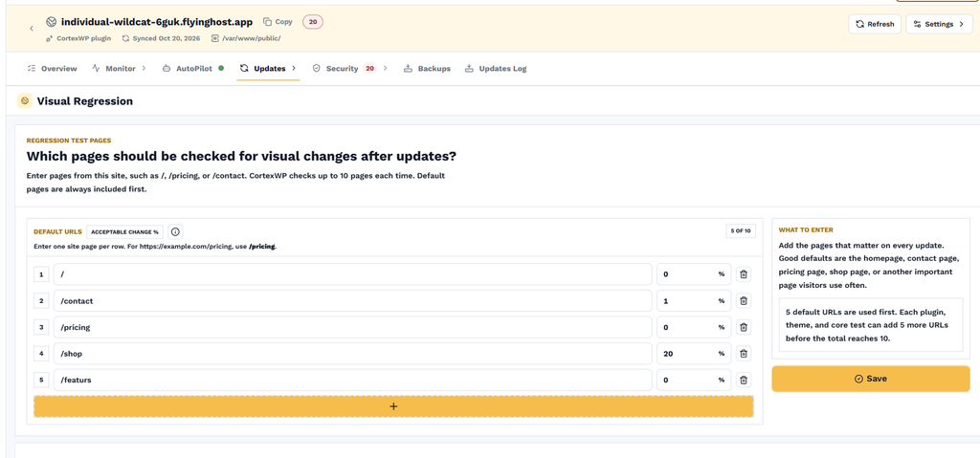Viewport: 980px width, 458px height.
Task: Delete the /contact row with trash icon
Action: [x=743, y=300]
